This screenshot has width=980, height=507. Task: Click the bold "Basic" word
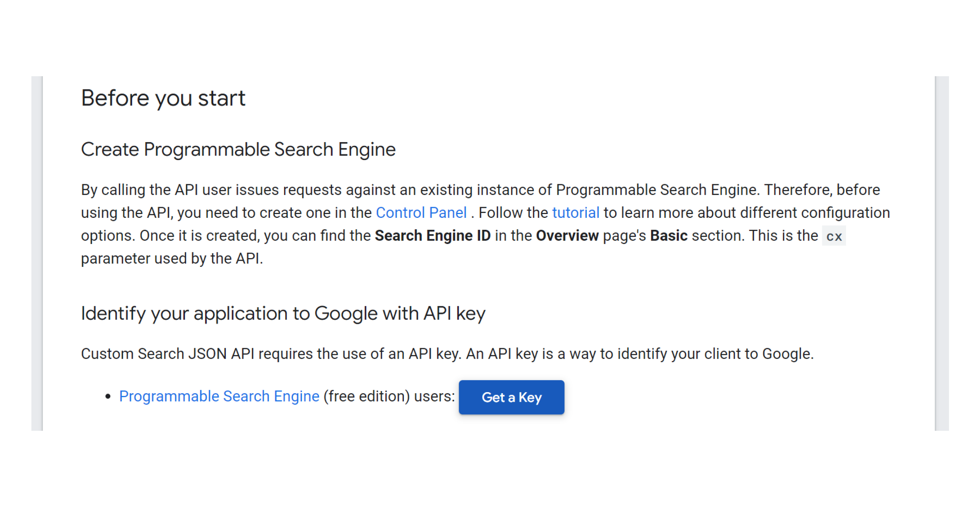669,236
